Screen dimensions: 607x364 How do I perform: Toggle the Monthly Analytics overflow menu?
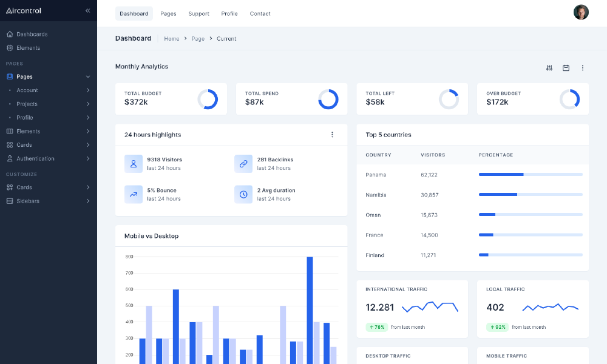coord(583,68)
